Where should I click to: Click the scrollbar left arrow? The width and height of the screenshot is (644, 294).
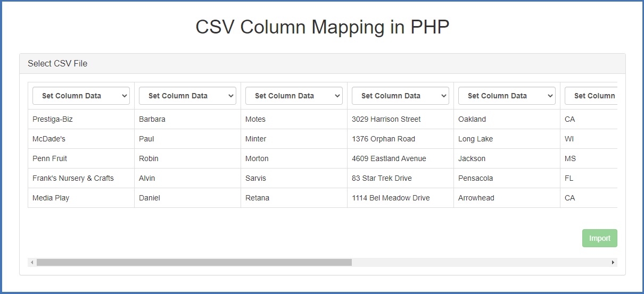coord(32,262)
